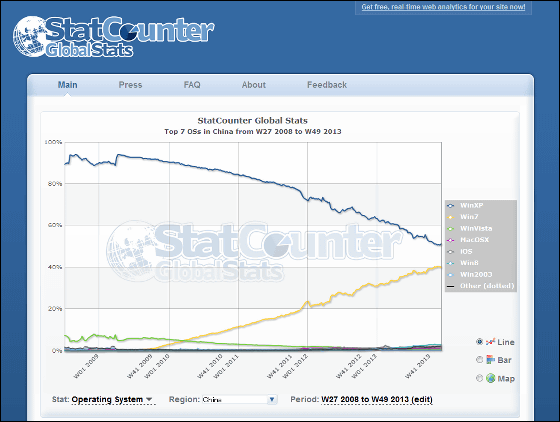Image resolution: width=560 pixels, height=422 pixels.
Task: Open the StatCounter Global Stats logo
Action: pos(114,36)
